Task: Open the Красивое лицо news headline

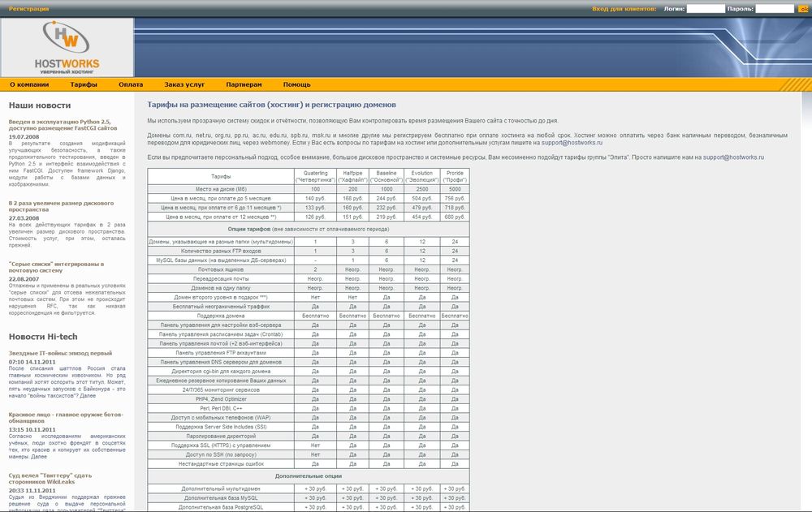Action: tap(65, 417)
